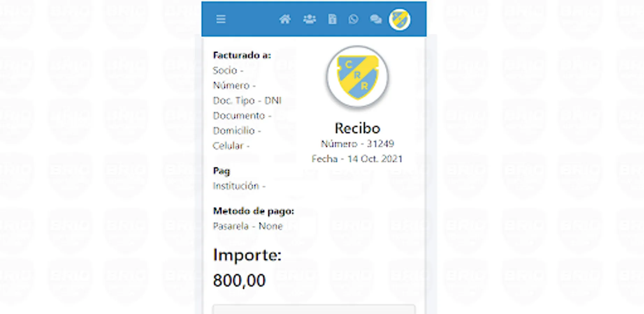Open the hamburger menu
The image size is (644, 314).
(x=221, y=19)
